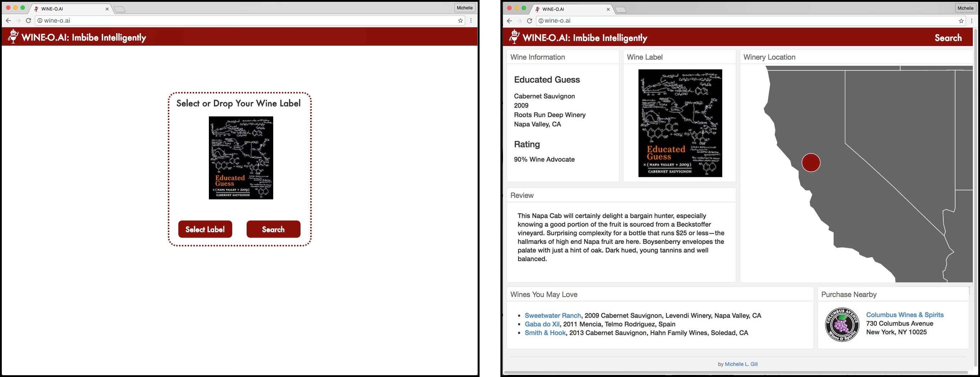
Task: Click the Michelle L. Gill author link
Action: point(741,364)
